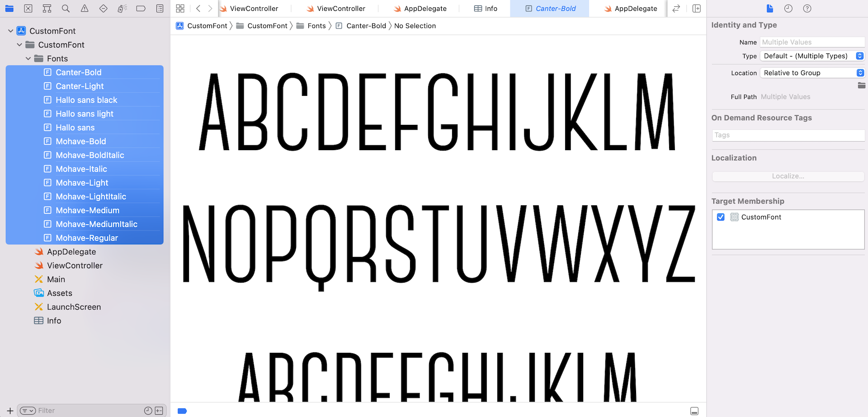868x417 pixels.
Task: Click the related items grid icon
Action: click(x=180, y=9)
